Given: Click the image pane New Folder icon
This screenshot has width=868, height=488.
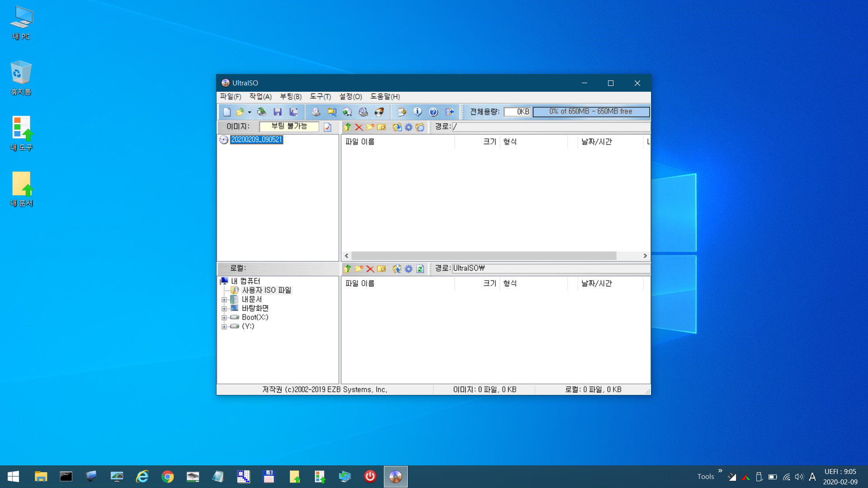Looking at the screenshot, I should (370, 127).
